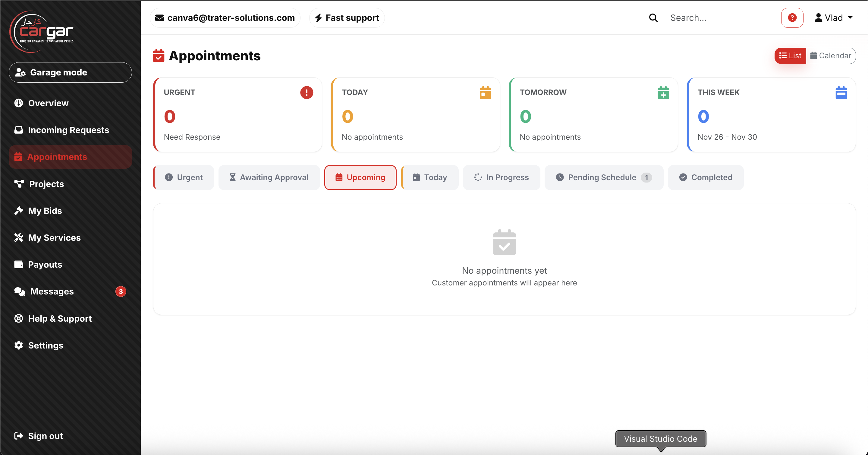The width and height of the screenshot is (868, 455).
Task: Click the help question mark icon
Action: 792,17
